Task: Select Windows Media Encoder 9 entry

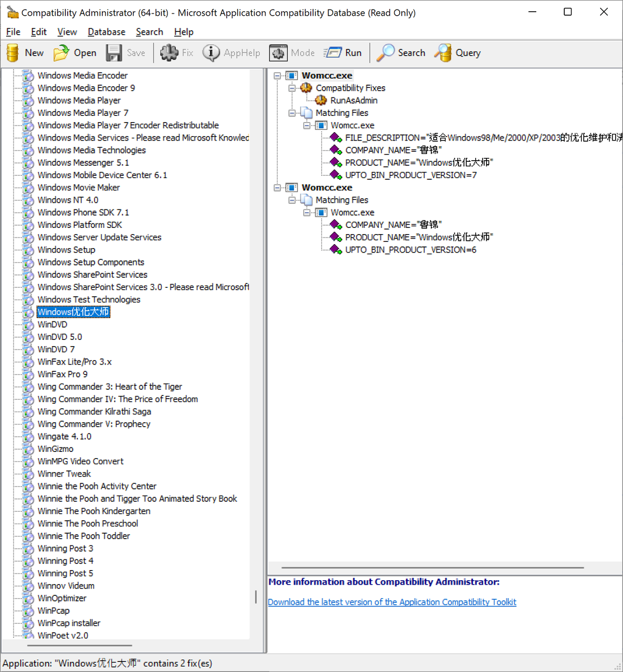Action: 86,88
